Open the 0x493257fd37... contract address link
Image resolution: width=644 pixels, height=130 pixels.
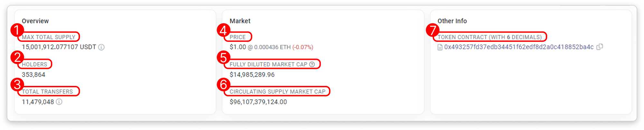coord(519,47)
